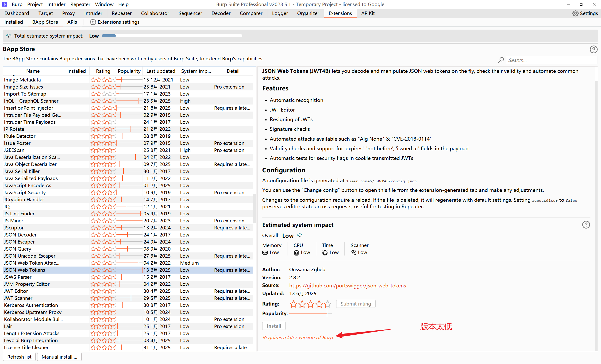The width and height of the screenshot is (601, 364).
Task: Open the Collaborator tab
Action: (x=155, y=13)
